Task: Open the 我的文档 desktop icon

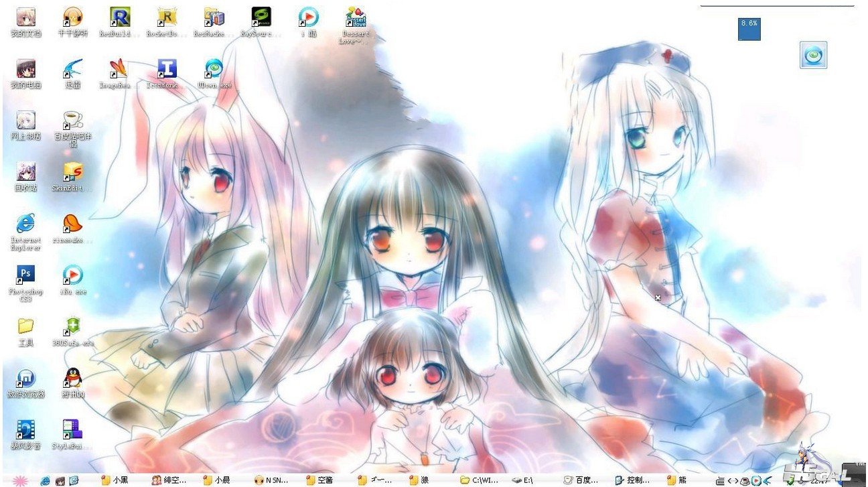Action: click(26, 17)
